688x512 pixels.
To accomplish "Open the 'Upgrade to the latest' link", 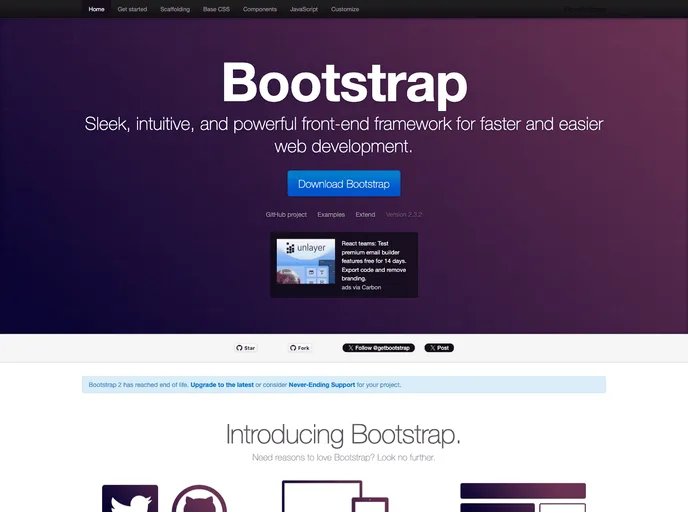I will pyautogui.click(x=222, y=385).
